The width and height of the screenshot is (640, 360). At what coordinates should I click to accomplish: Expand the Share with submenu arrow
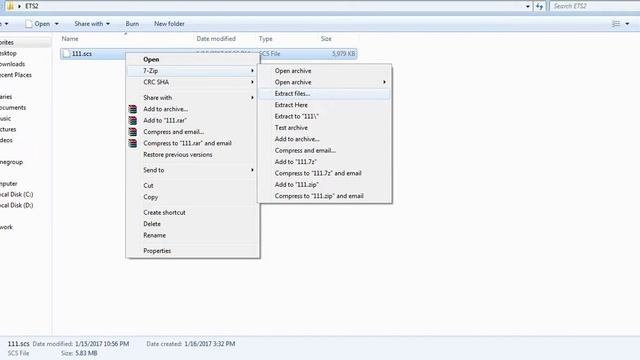(252, 98)
